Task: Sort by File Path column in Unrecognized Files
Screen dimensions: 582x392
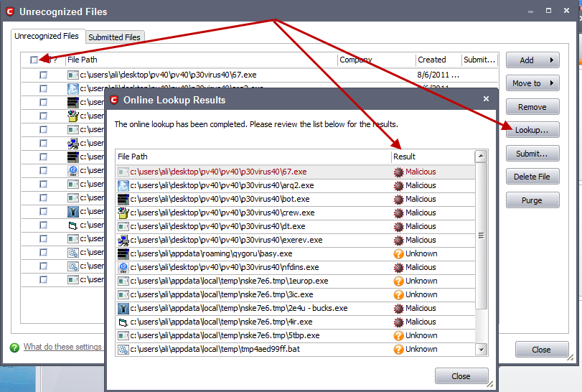Action: pyautogui.click(x=201, y=60)
